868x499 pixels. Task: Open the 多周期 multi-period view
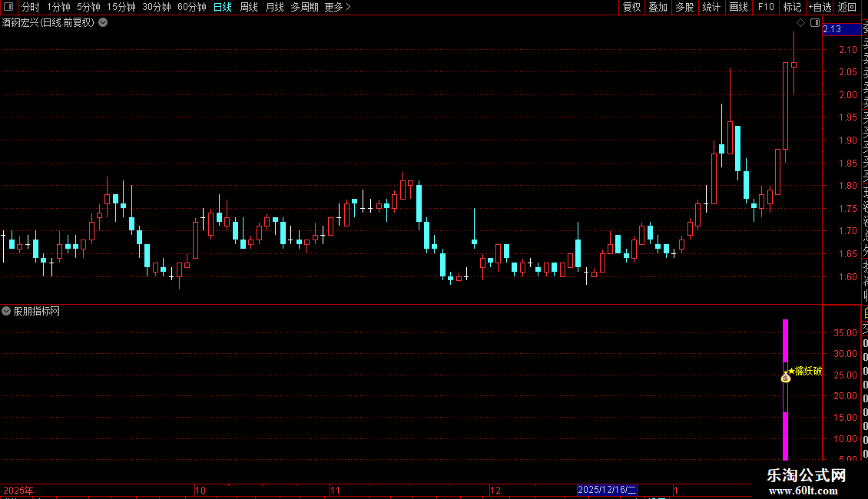click(304, 7)
